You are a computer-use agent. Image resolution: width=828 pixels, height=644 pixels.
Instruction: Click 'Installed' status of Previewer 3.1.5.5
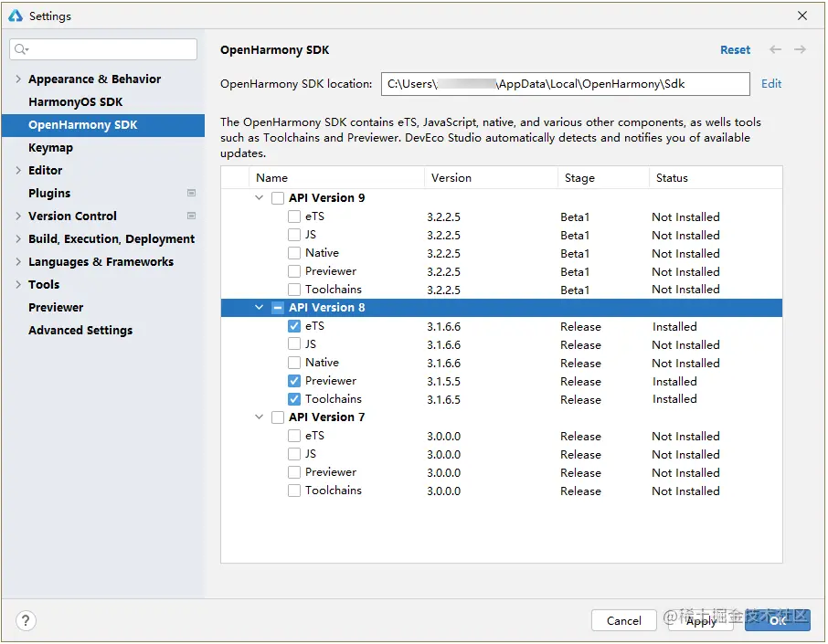pos(674,381)
